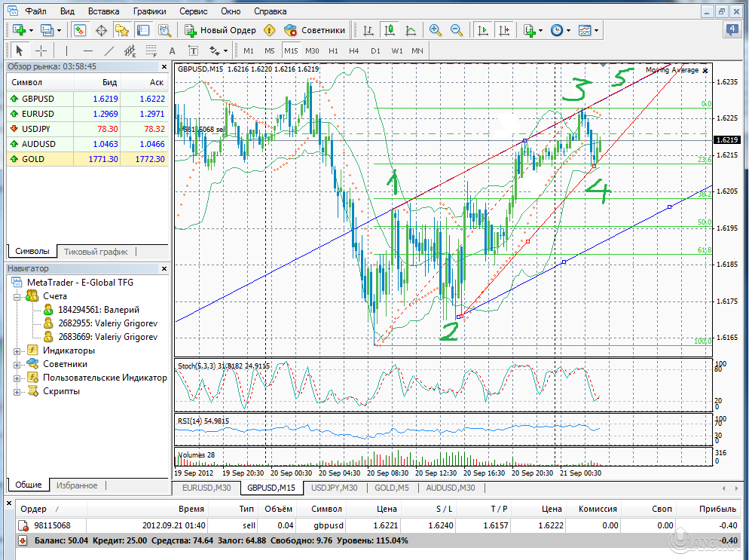Image resolution: width=749 pixels, height=560 pixels.
Task: Select the H4 timeframe
Action: pyautogui.click(x=354, y=50)
